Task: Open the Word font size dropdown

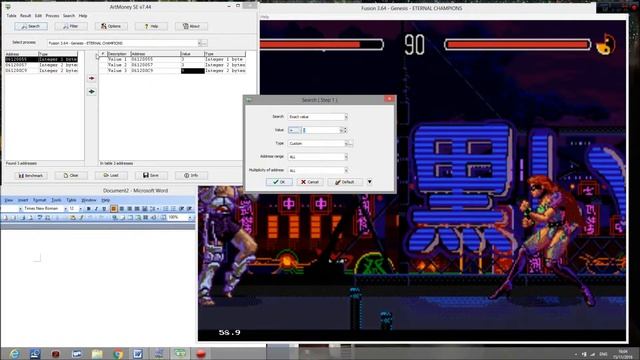Action: (80, 209)
